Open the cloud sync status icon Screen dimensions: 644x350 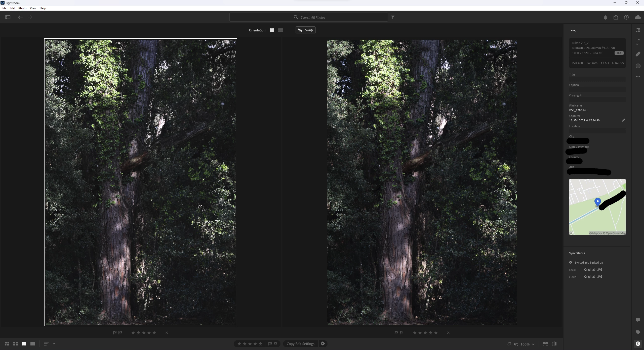637,17
